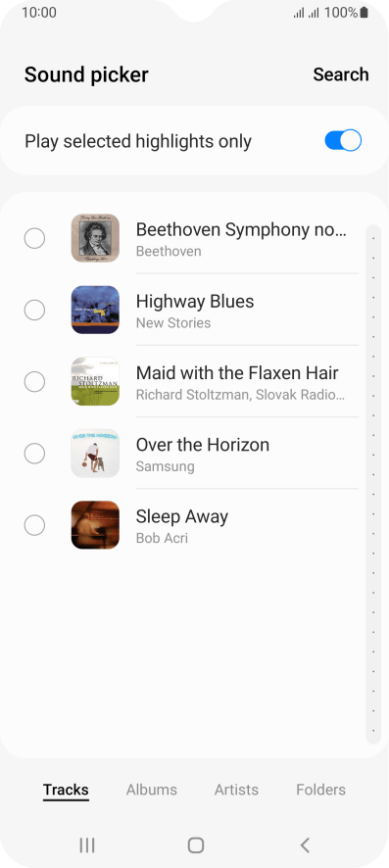Tap the Sleep Away album cover
The width and height of the screenshot is (389, 868).
[95, 525]
